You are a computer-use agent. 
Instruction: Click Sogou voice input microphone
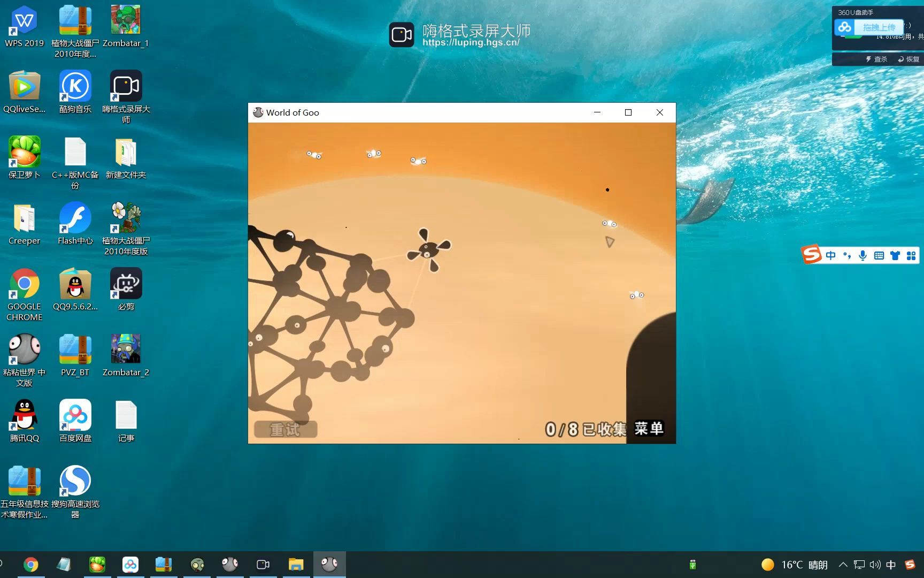[863, 255]
